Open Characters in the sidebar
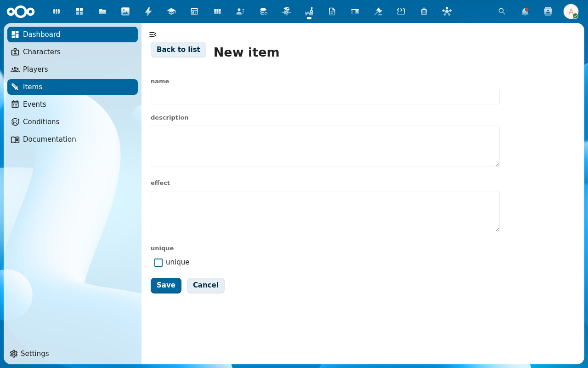This screenshot has width=588, height=368. pyautogui.click(x=73, y=52)
